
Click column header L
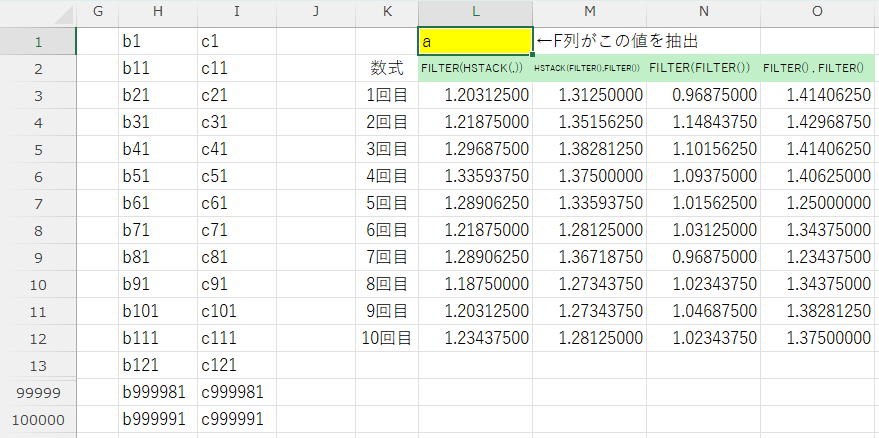pos(475,12)
